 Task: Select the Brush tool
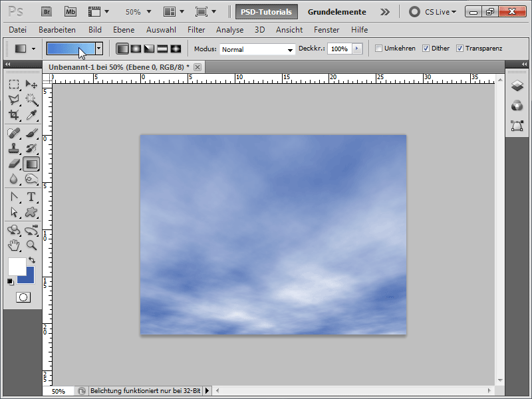tap(31, 133)
